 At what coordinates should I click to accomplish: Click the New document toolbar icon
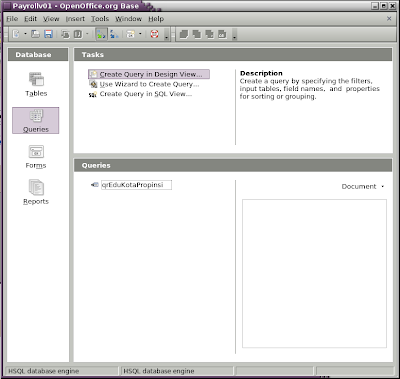[16, 34]
